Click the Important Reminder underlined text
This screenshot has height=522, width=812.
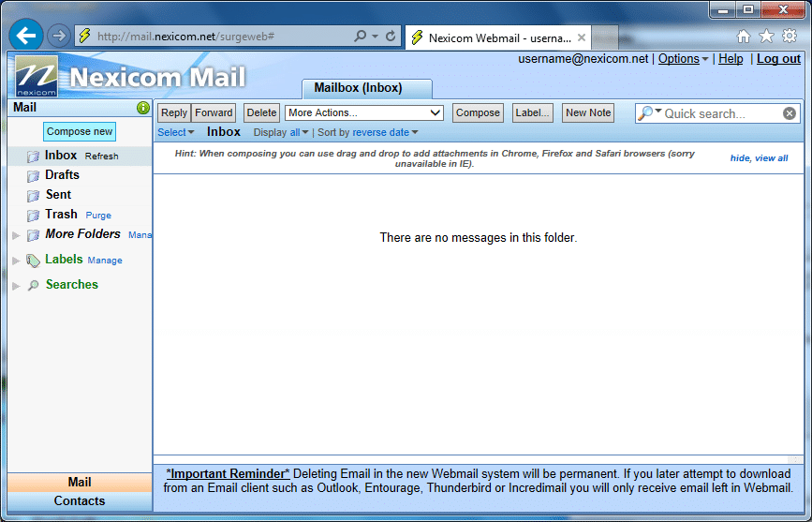[x=228, y=474]
